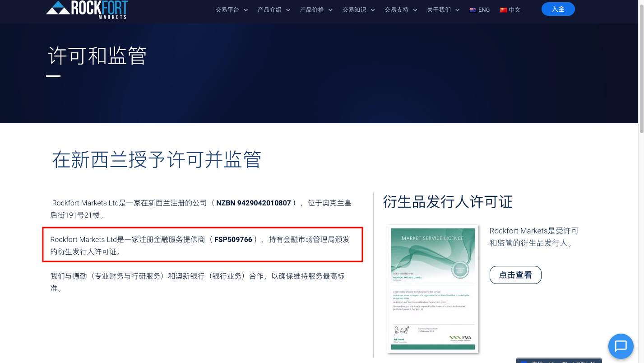Viewport: 644px width, 363px height.
Task: Expand the chevron beside 交易知识
Action: [373, 10]
